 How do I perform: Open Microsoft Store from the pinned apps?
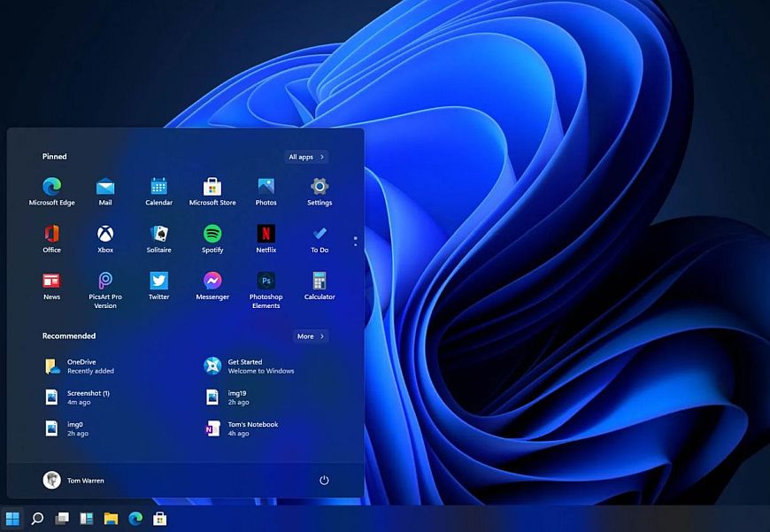[x=212, y=191]
